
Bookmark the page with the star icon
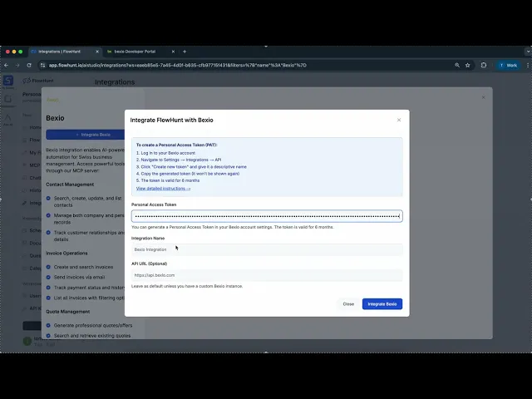(467, 65)
